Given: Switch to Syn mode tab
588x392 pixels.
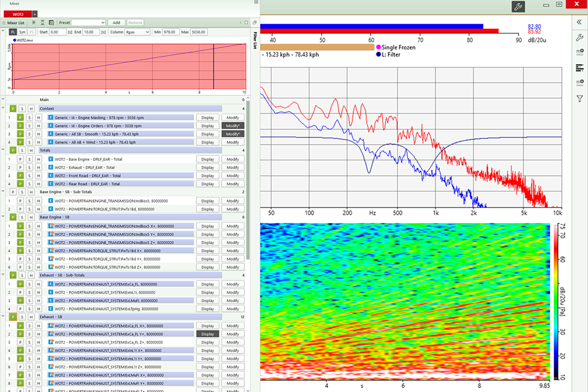Looking at the screenshot, I should [22, 32].
